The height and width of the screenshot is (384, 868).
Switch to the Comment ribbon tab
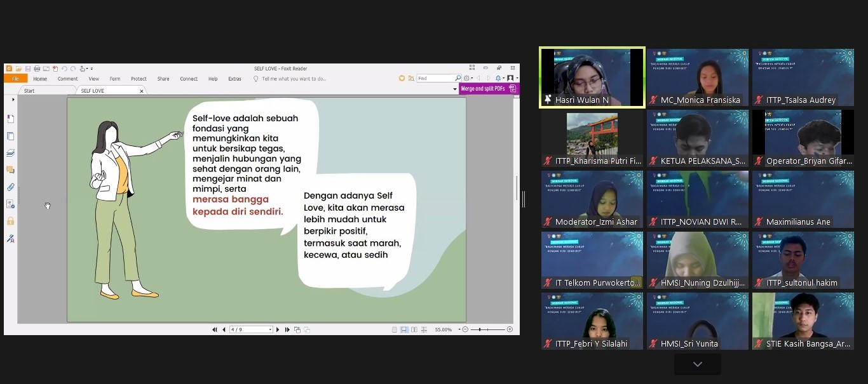pyautogui.click(x=67, y=79)
